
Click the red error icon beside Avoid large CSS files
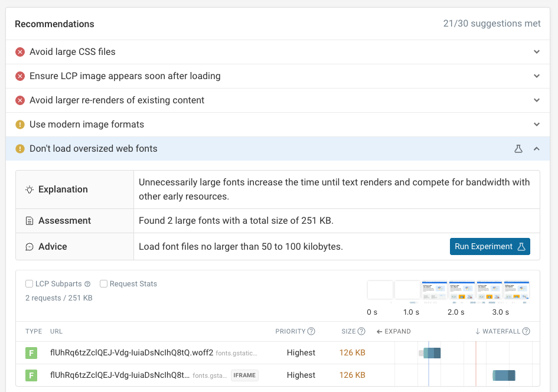coord(19,52)
